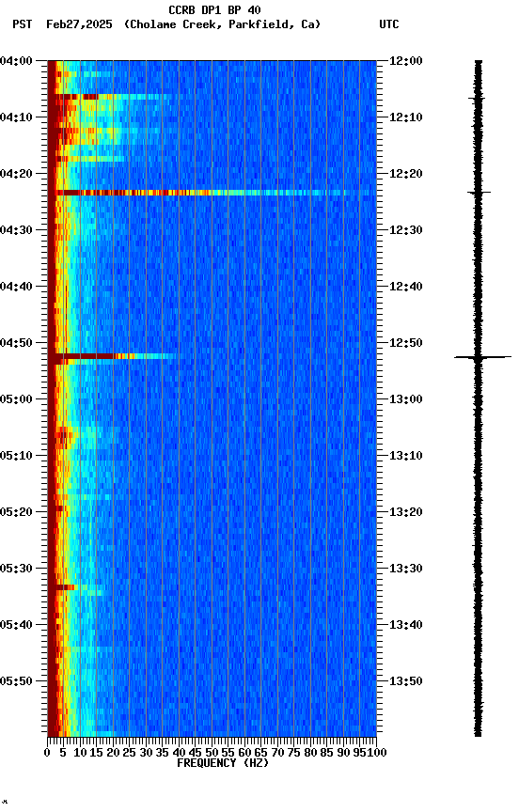Image resolution: width=519 pixels, height=812 pixels.
Task: Click the '05:30' PST time label
Action: pyautogui.click(x=16, y=569)
